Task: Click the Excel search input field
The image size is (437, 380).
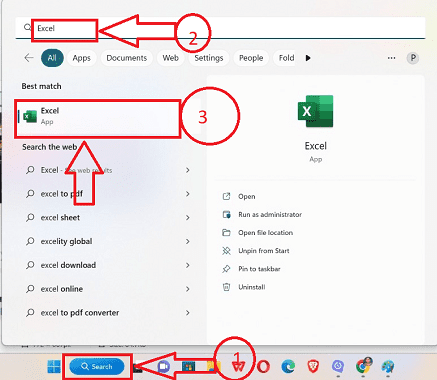Action: [220, 28]
